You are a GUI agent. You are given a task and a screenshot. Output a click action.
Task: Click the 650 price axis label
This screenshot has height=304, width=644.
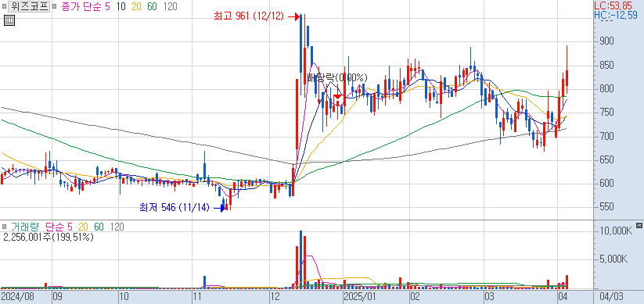click(x=607, y=160)
